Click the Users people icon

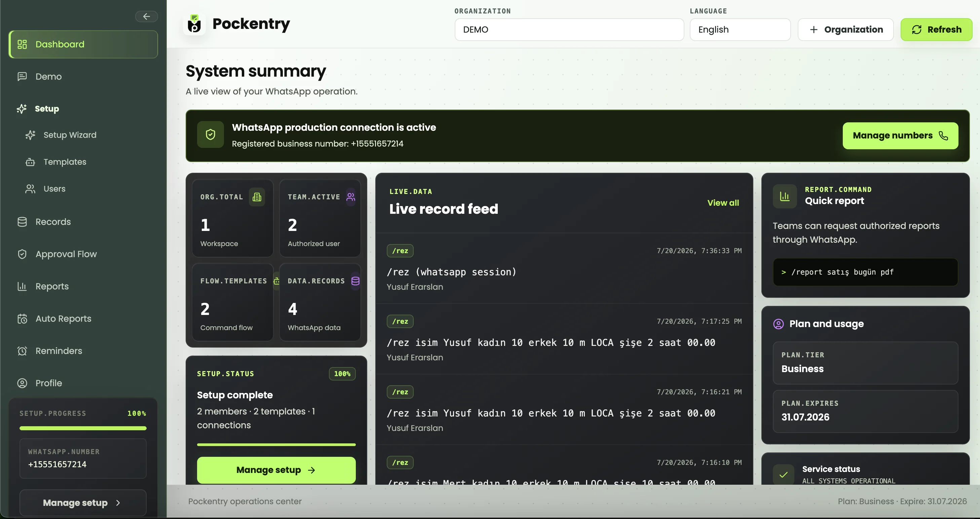(30, 189)
